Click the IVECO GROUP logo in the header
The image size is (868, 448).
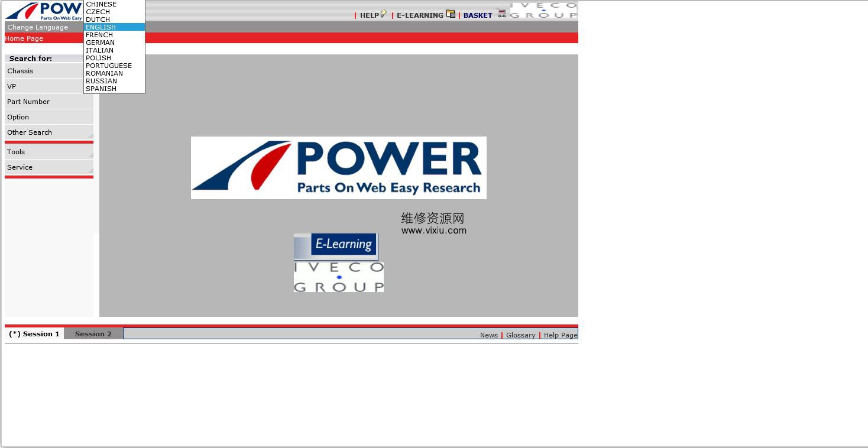coord(543,10)
